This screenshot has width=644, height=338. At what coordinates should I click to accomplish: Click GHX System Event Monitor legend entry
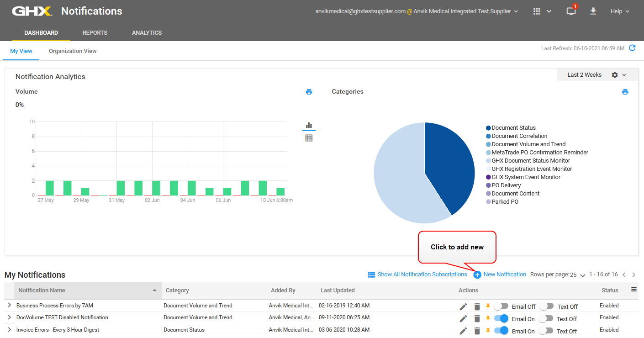pos(523,177)
